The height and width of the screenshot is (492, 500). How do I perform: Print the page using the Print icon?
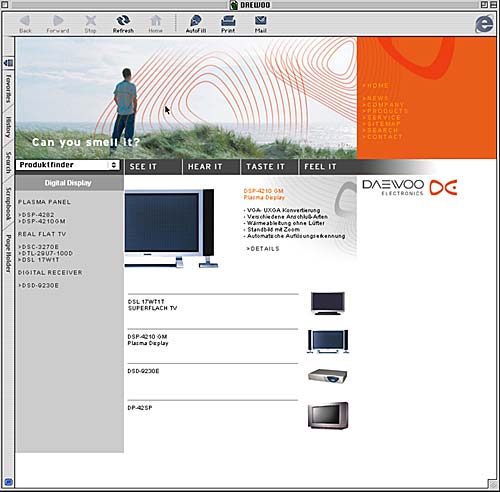228,24
